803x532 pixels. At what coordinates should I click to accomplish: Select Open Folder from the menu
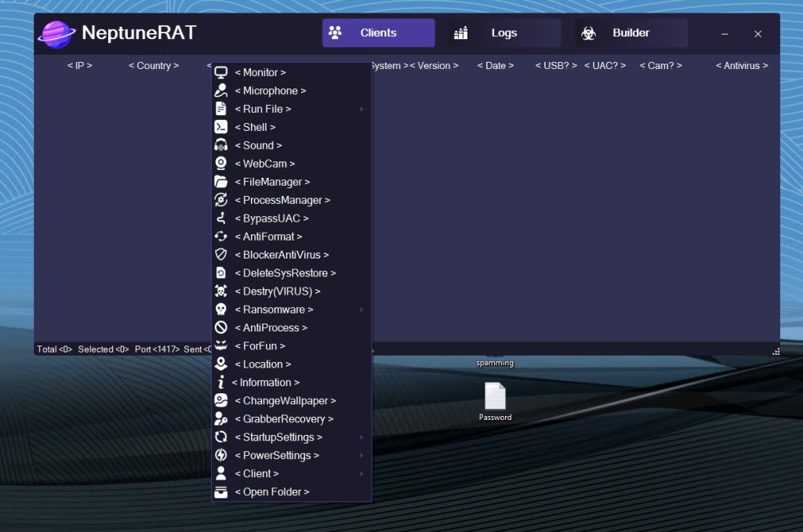(271, 491)
